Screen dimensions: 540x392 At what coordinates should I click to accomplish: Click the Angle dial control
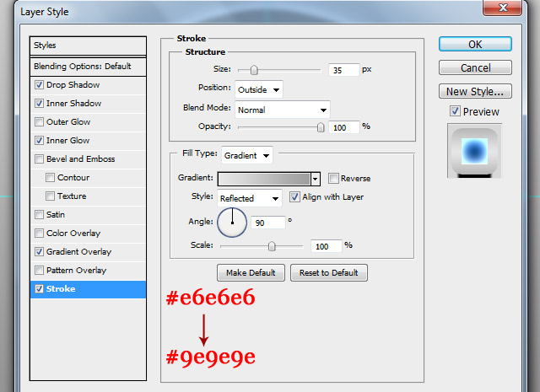232,223
